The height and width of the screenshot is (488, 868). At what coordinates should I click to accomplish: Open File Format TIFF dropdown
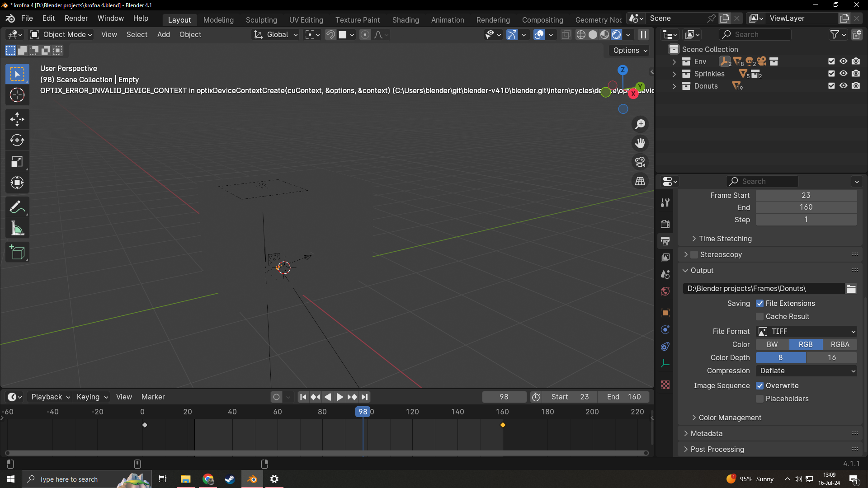[807, 332]
